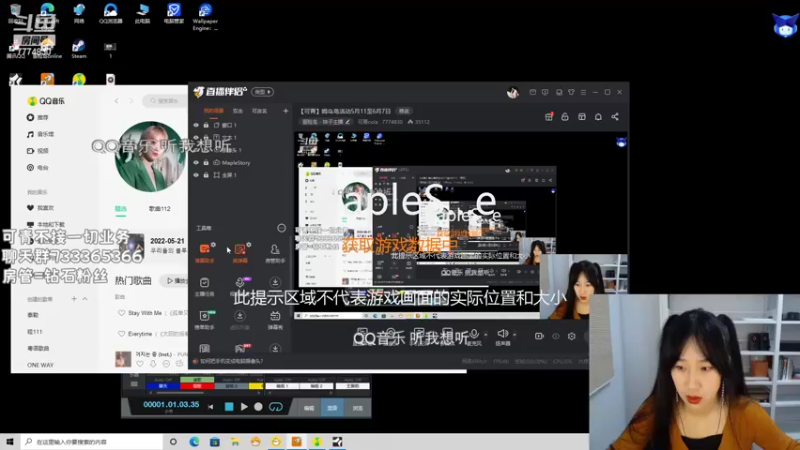Click the microphone icon in stream controls
The image size is (800, 450).
(x=474, y=334)
